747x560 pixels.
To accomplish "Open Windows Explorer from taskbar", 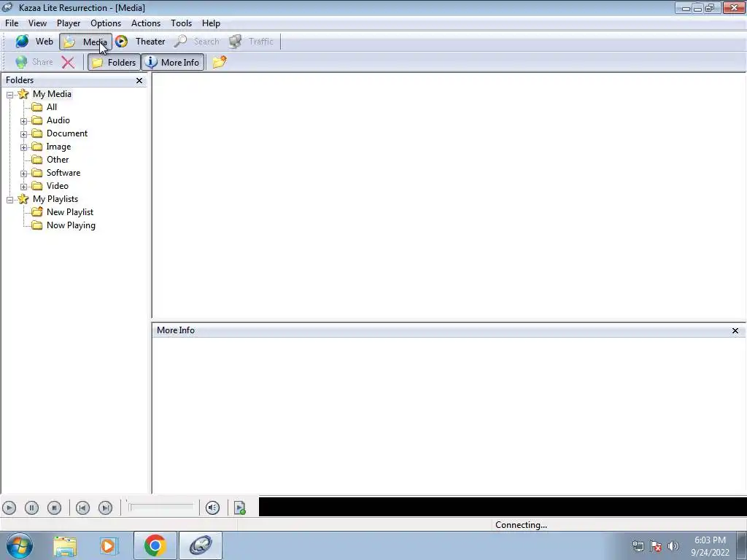I will coord(65,546).
